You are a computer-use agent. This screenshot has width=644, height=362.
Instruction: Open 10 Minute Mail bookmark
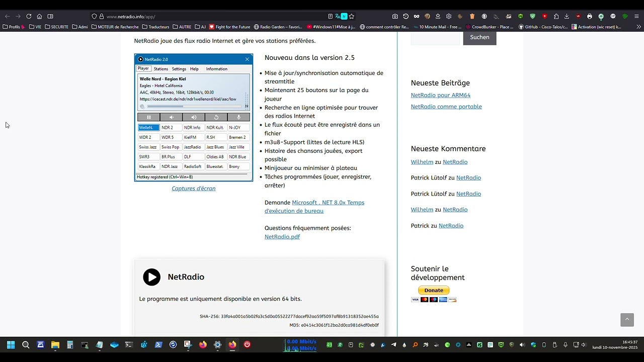click(438, 27)
